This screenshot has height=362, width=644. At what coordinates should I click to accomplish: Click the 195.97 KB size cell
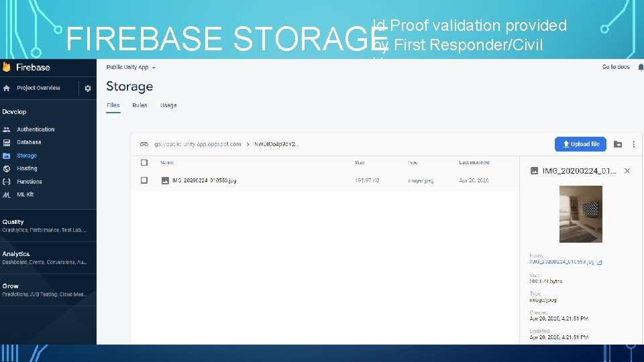[367, 180]
